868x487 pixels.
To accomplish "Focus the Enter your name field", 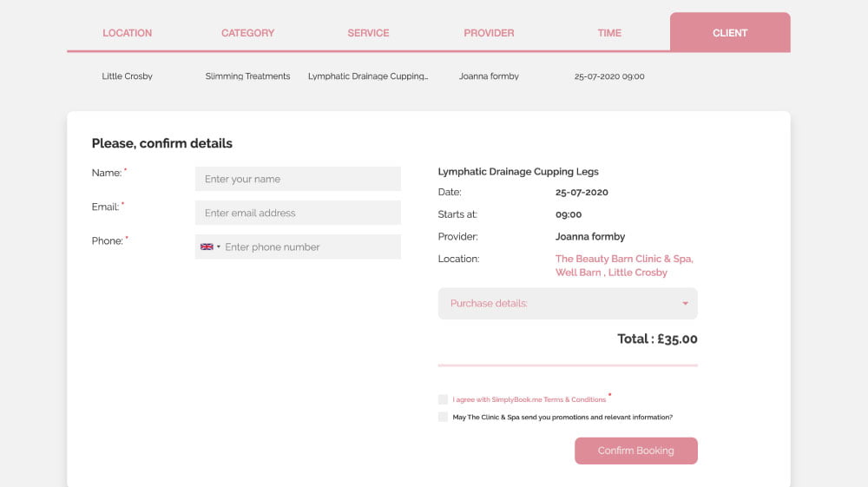I will (298, 179).
